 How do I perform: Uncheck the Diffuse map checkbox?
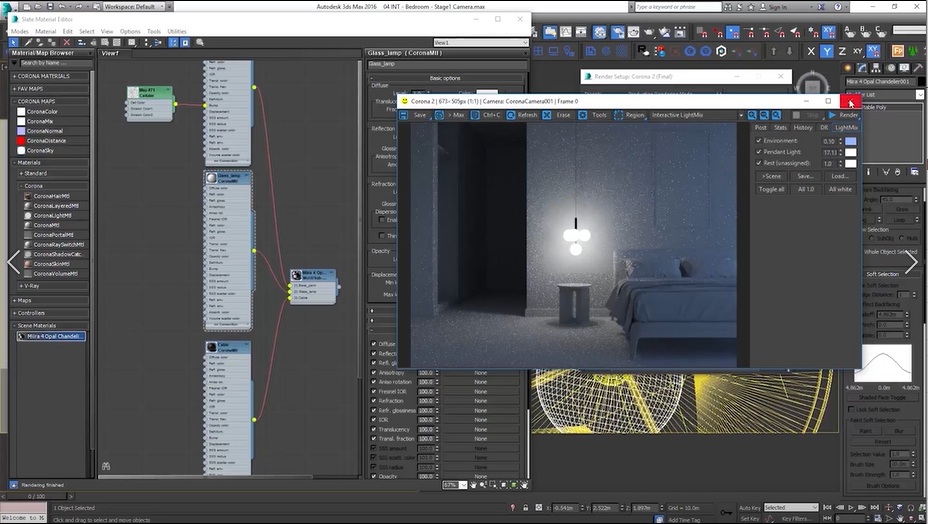click(373, 343)
